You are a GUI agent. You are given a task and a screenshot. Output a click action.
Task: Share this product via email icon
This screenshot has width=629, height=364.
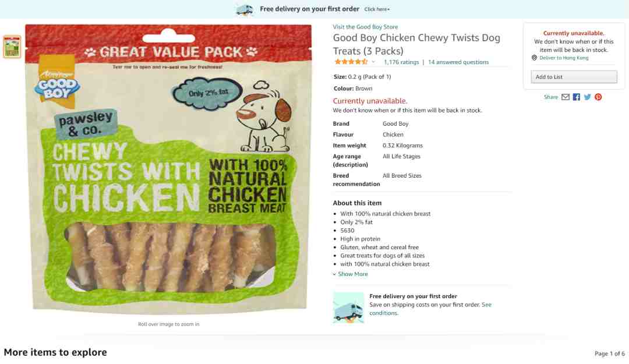coord(565,97)
